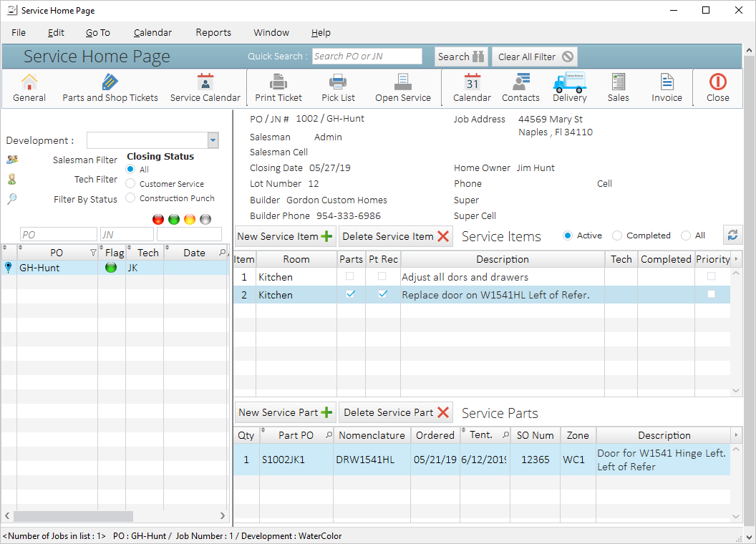Open the Parts and Shop Tickets section
The width and height of the screenshot is (756, 544).
[x=110, y=88]
